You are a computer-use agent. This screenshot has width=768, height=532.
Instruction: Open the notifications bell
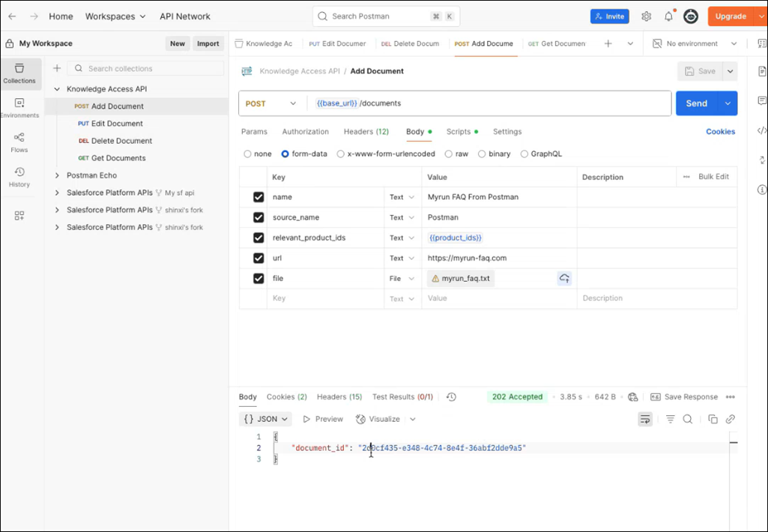668,16
